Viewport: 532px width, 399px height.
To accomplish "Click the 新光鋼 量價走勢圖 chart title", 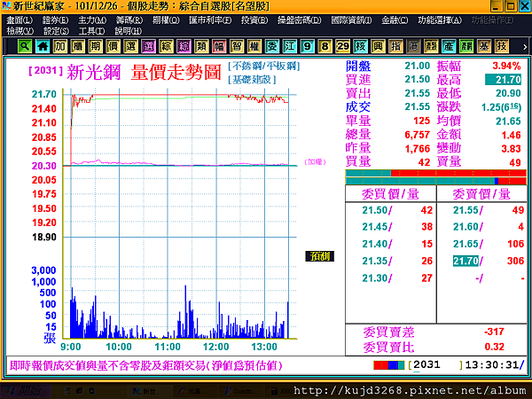I will tap(145, 73).
